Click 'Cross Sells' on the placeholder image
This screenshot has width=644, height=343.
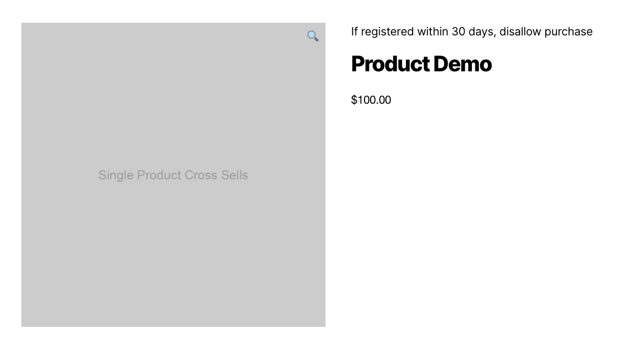pos(216,175)
